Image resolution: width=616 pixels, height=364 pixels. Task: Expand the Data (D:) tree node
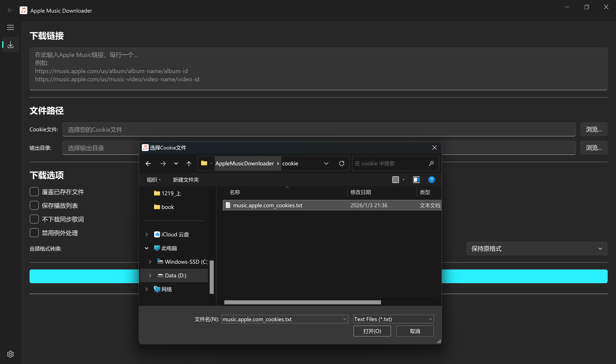(x=150, y=275)
